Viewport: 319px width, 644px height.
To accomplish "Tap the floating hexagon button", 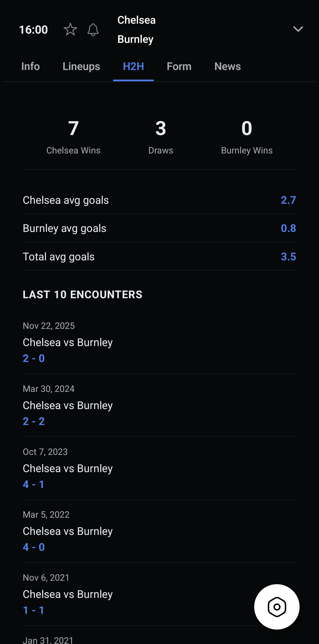I will tap(277, 607).
